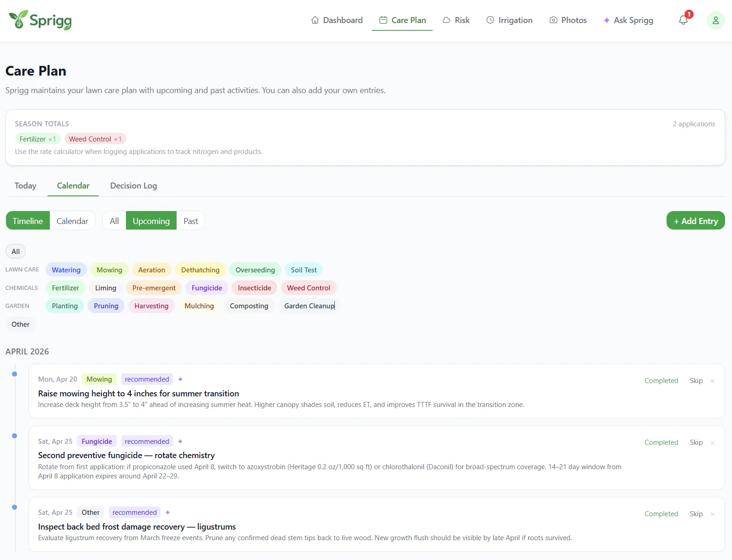Image resolution: width=732 pixels, height=560 pixels.
Task: Filter by Watering category
Action: [x=66, y=270]
